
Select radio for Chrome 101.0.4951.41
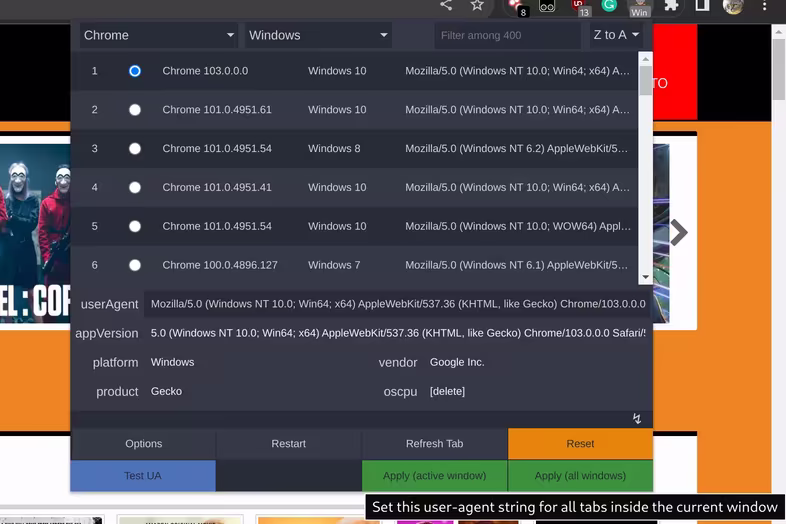134,188
